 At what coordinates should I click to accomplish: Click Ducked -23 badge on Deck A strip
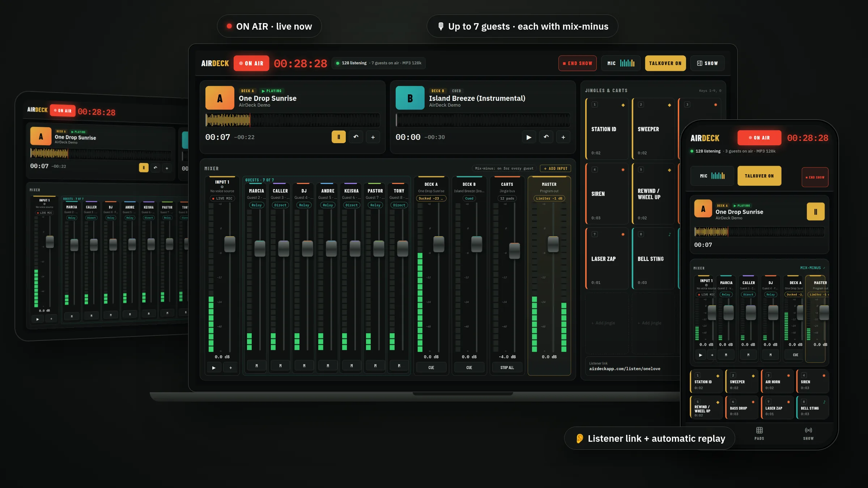(431, 198)
